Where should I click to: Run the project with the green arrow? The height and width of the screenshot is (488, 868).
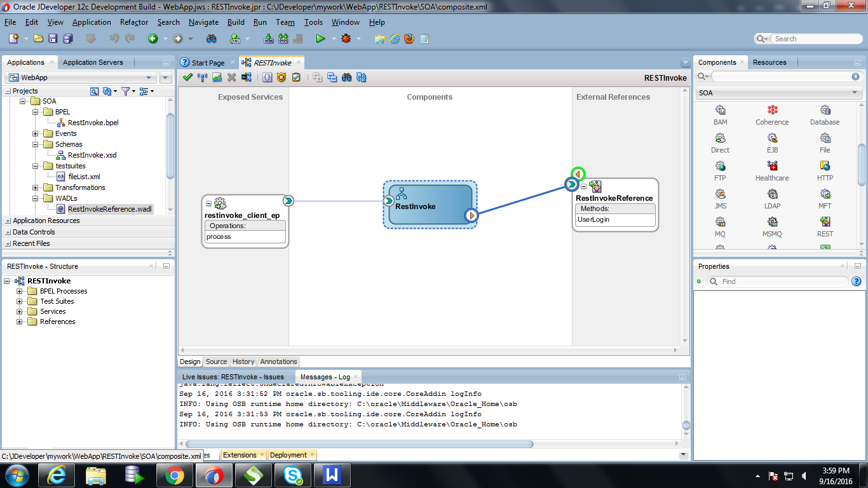pos(320,38)
